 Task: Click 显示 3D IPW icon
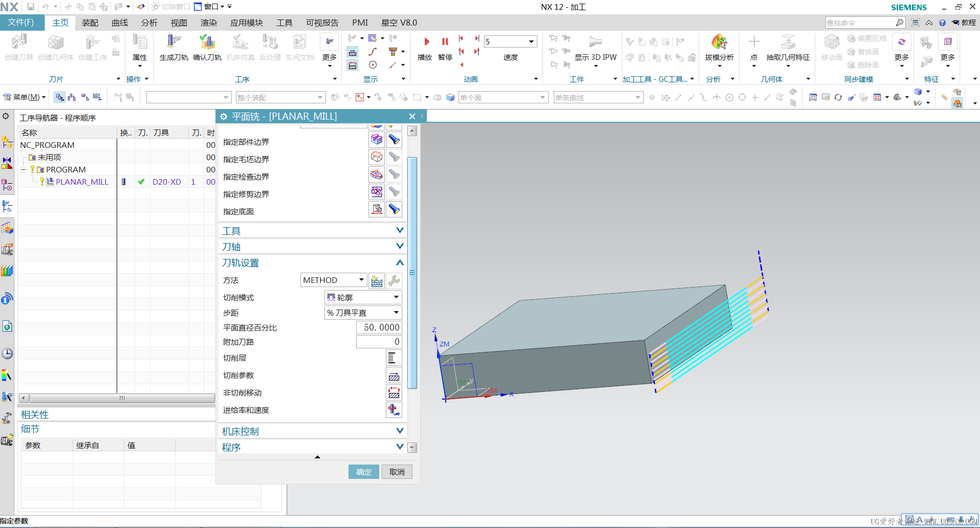coord(595,42)
